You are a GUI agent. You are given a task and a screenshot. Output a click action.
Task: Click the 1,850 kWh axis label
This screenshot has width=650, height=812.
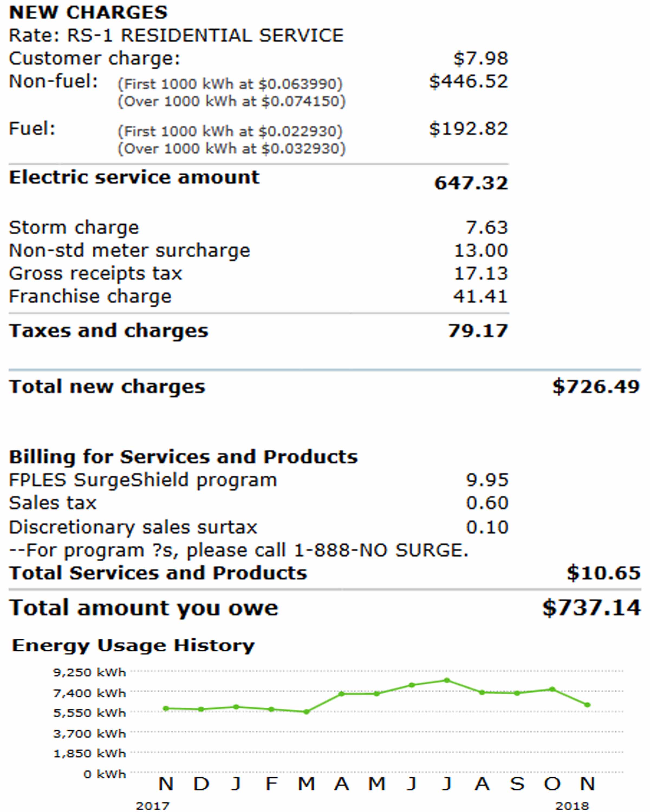(90, 754)
